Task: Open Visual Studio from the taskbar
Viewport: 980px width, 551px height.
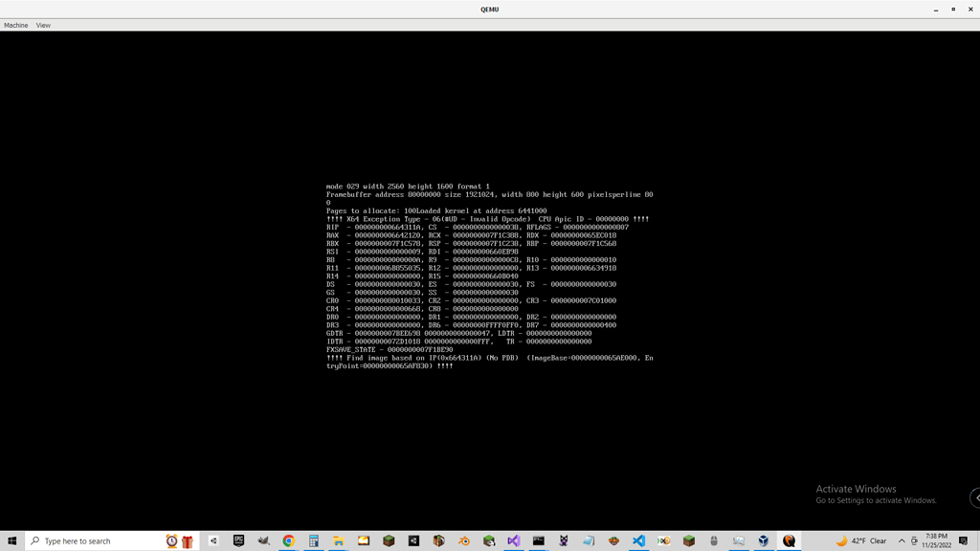Action: 515,540
